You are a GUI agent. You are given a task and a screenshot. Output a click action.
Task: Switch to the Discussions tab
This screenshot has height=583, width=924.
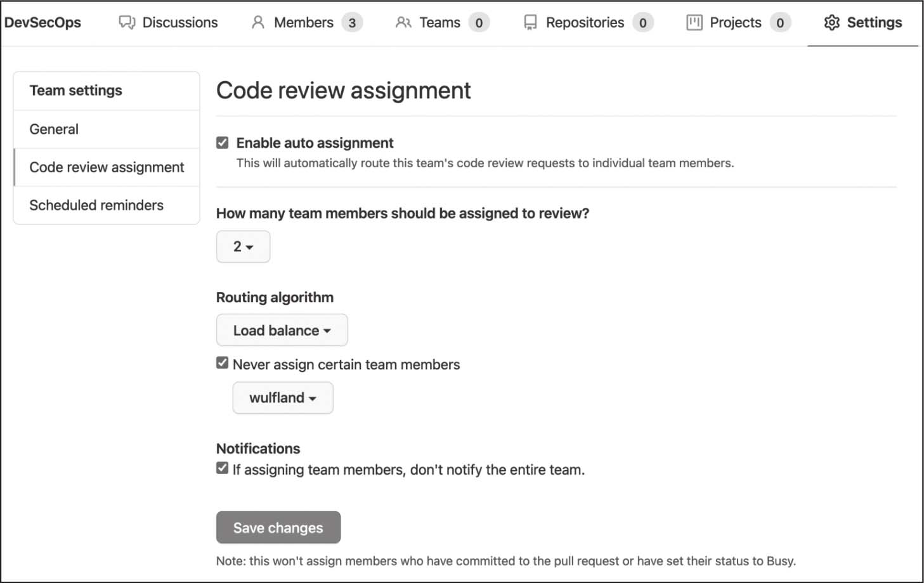point(179,23)
